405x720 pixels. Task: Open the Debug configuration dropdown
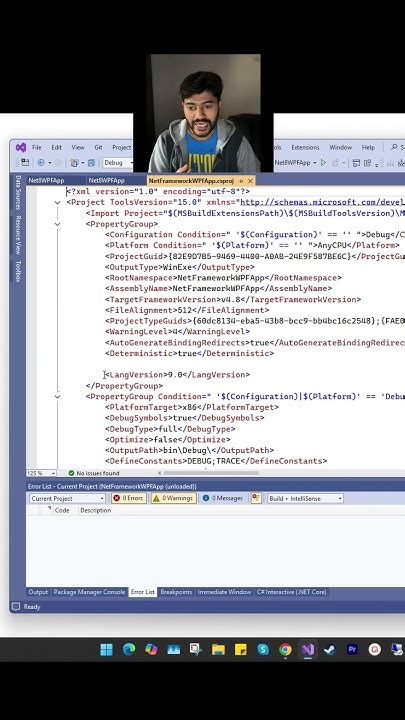pyautogui.click(x=118, y=163)
